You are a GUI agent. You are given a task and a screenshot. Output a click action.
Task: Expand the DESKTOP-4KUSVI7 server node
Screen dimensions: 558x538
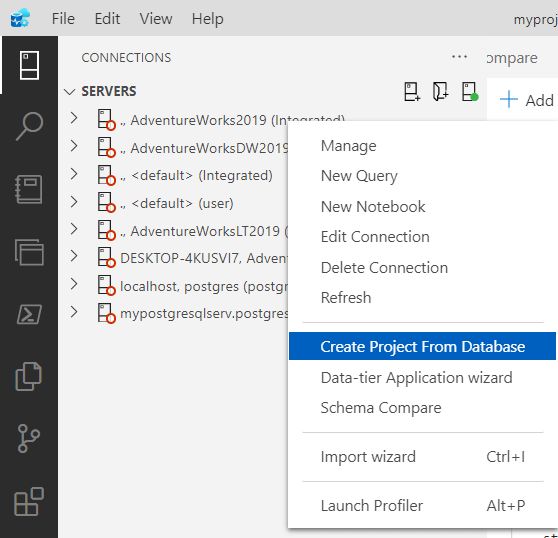(x=74, y=256)
